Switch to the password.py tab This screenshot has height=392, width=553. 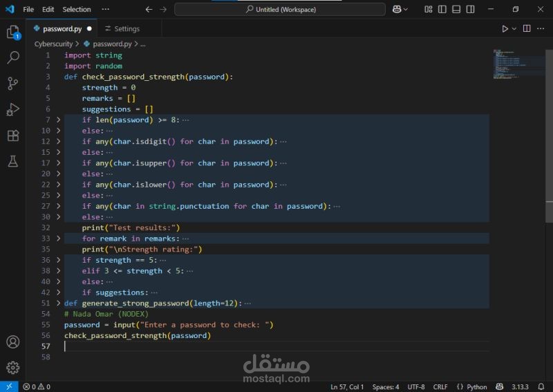pos(61,28)
